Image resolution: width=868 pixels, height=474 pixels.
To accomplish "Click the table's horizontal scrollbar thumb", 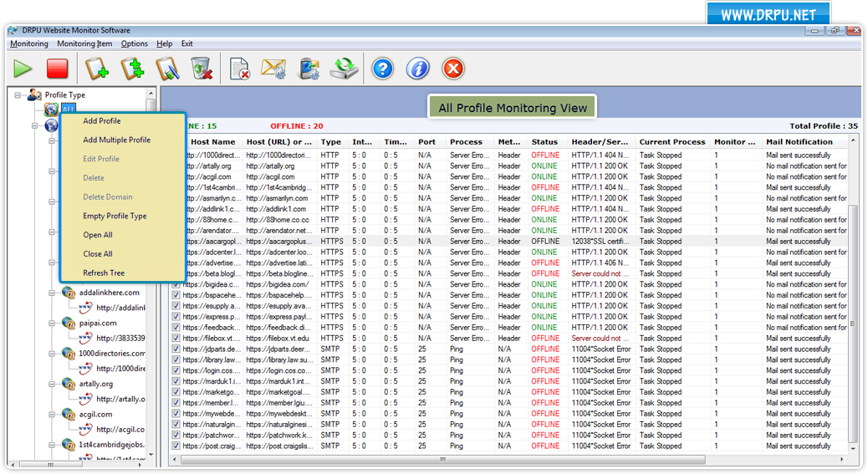I will coord(443,460).
